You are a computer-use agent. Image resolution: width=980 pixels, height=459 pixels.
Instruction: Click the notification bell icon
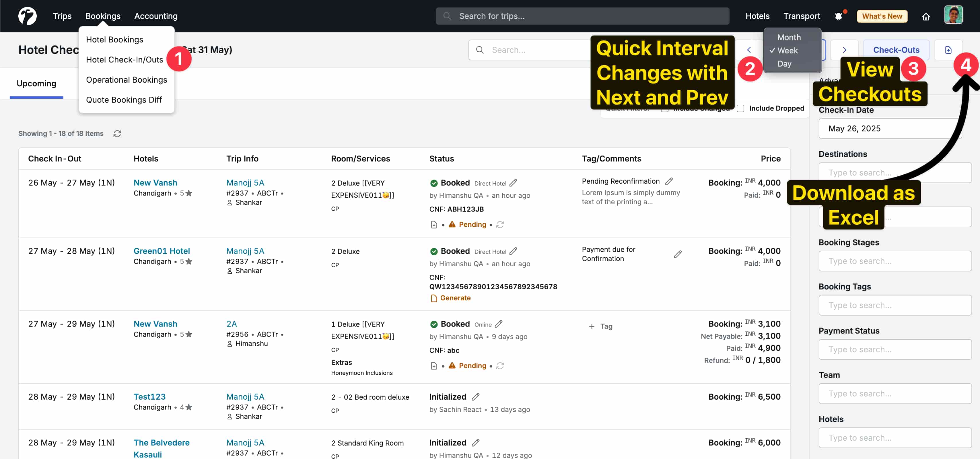coord(838,16)
